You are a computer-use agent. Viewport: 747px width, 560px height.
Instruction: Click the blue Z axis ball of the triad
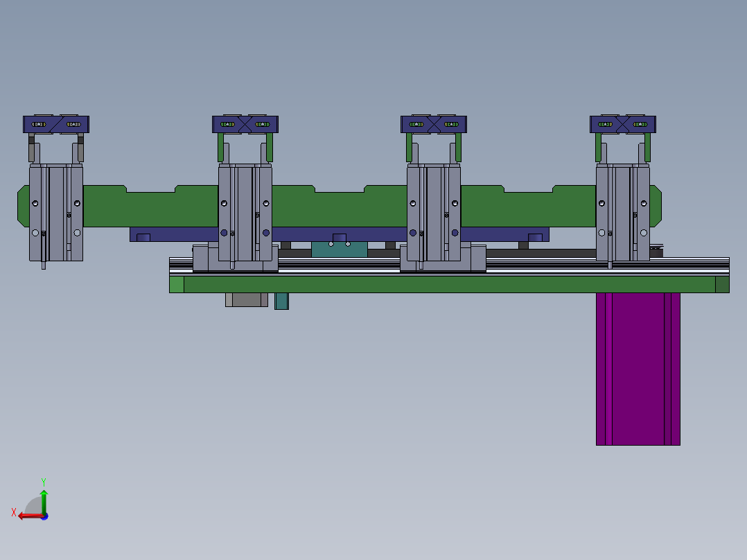44,516
